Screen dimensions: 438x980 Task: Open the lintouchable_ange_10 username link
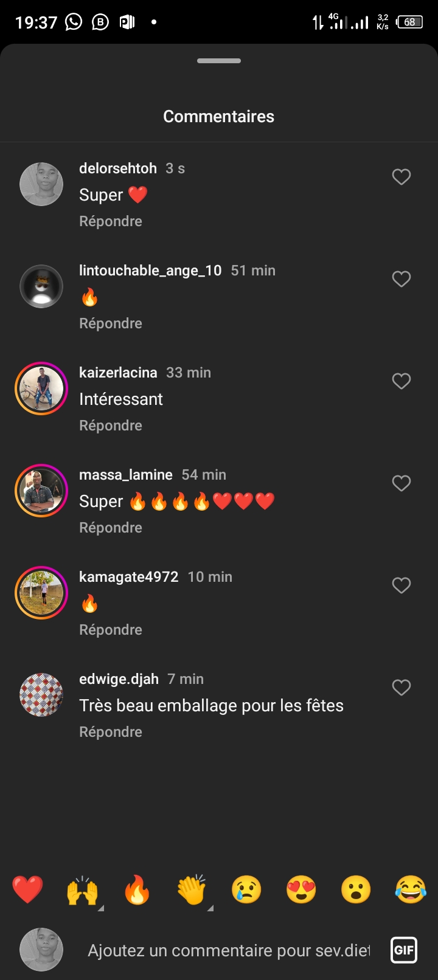click(x=150, y=271)
